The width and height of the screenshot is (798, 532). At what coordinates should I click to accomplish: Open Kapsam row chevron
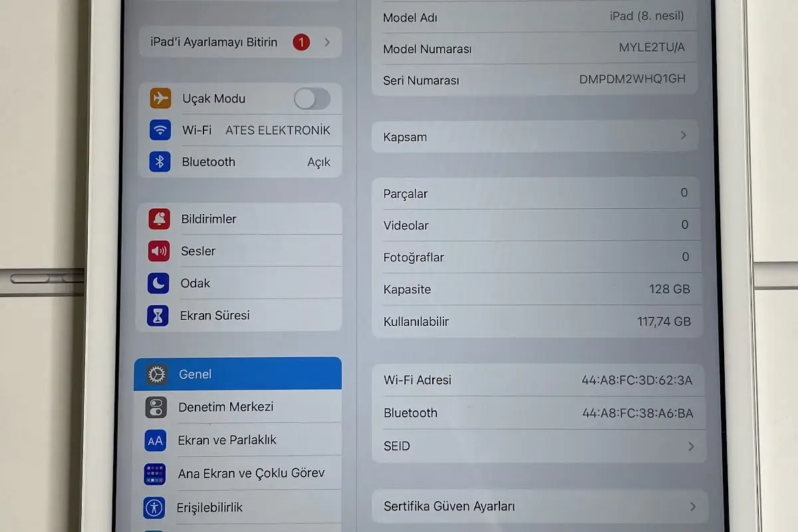coord(683,136)
